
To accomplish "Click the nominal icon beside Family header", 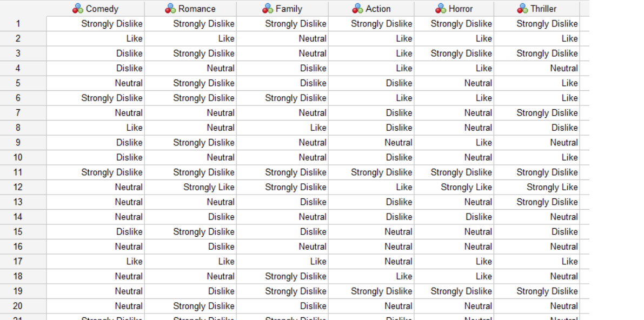I will point(267,9).
